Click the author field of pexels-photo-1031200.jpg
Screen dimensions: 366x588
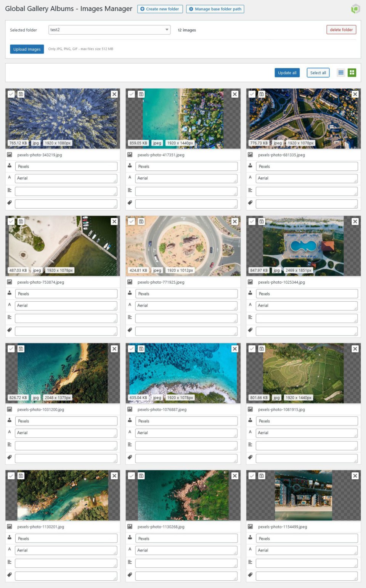[66, 421]
